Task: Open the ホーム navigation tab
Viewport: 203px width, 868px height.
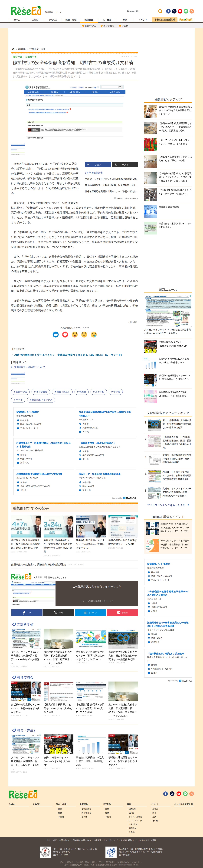Action: tap(17, 20)
